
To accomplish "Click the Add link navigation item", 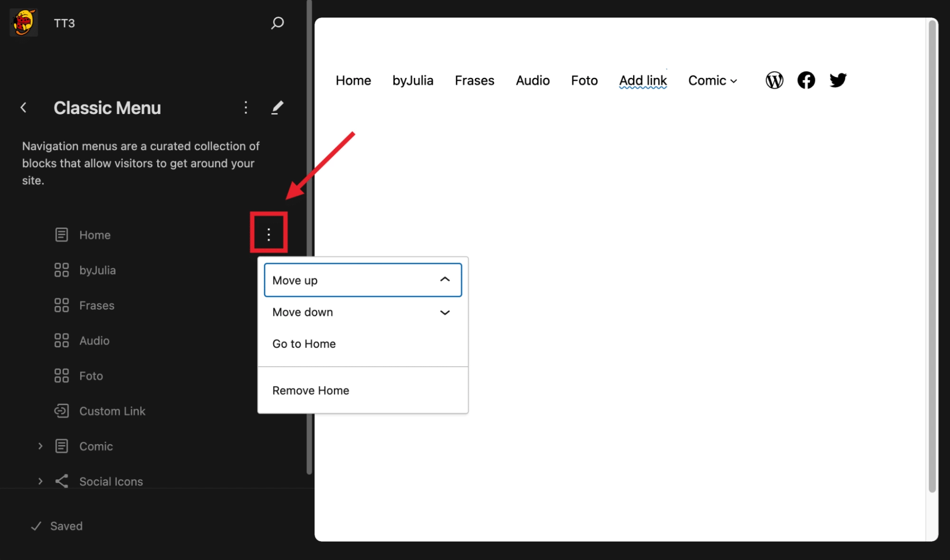I will (643, 79).
